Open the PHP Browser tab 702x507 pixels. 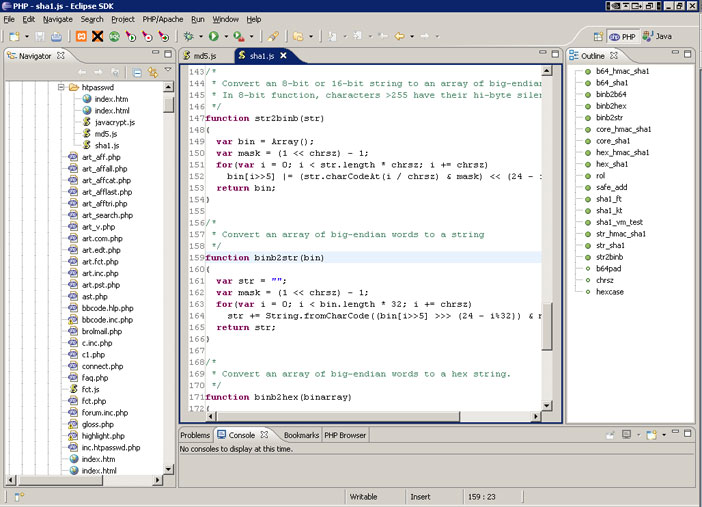[345, 435]
